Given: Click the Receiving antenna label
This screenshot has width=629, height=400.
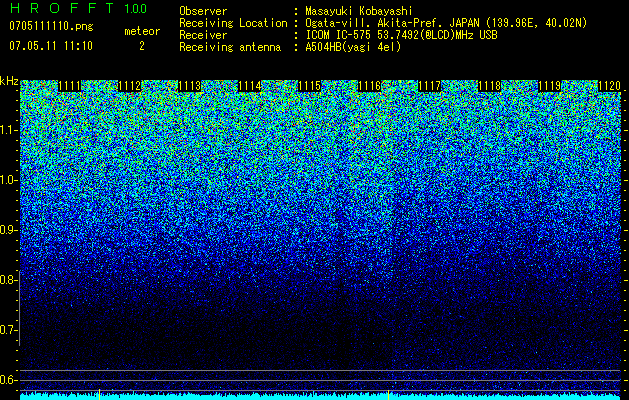Looking at the screenshot, I should click(x=230, y=47).
